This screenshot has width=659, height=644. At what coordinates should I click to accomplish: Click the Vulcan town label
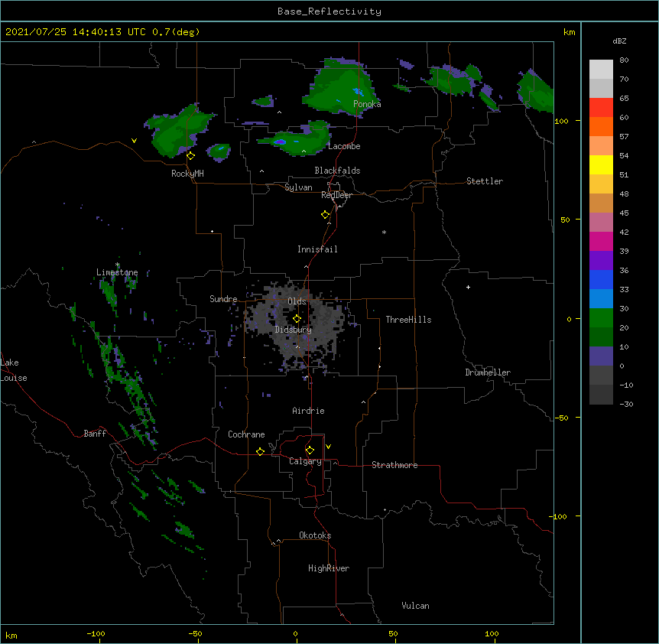coord(415,606)
